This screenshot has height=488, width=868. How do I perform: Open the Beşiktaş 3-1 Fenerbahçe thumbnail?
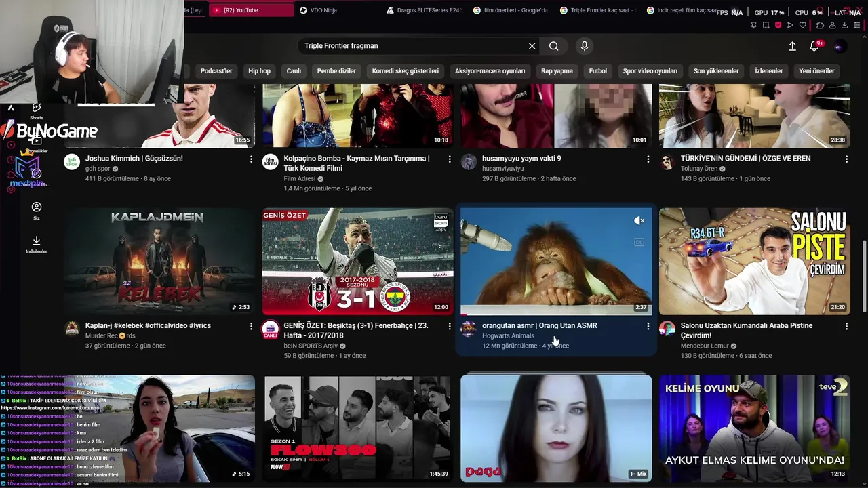point(358,262)
